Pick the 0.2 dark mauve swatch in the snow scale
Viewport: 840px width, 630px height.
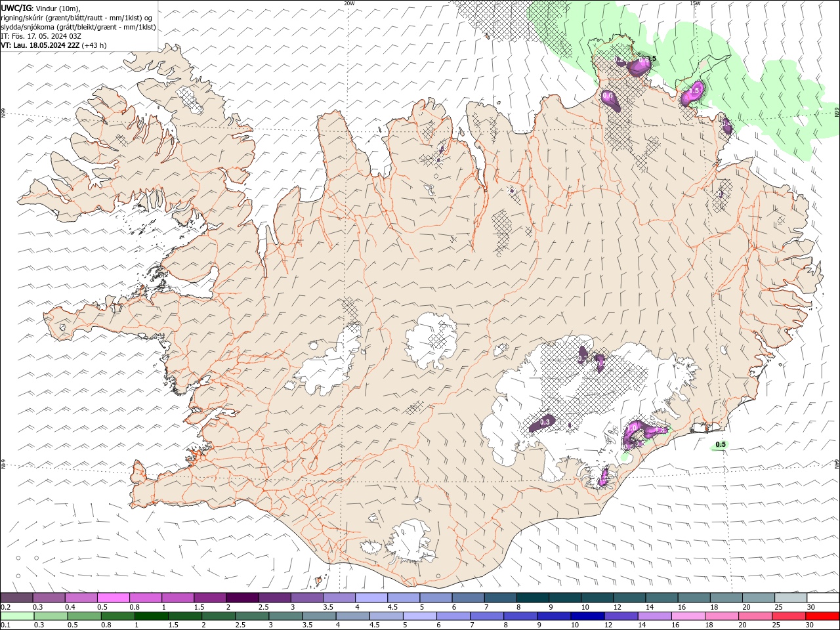(x=16, y=598)
